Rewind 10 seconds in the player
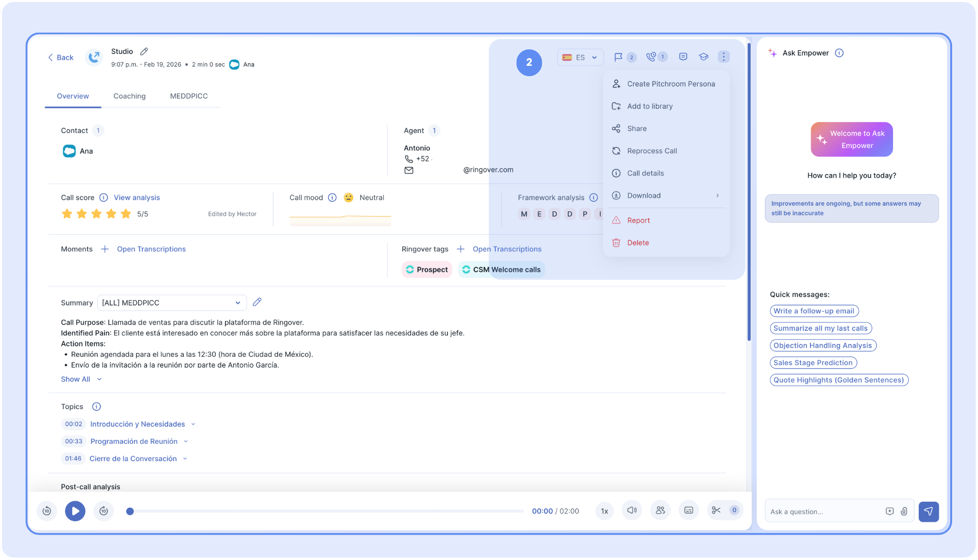978x560 pixels. coord(47,511)
